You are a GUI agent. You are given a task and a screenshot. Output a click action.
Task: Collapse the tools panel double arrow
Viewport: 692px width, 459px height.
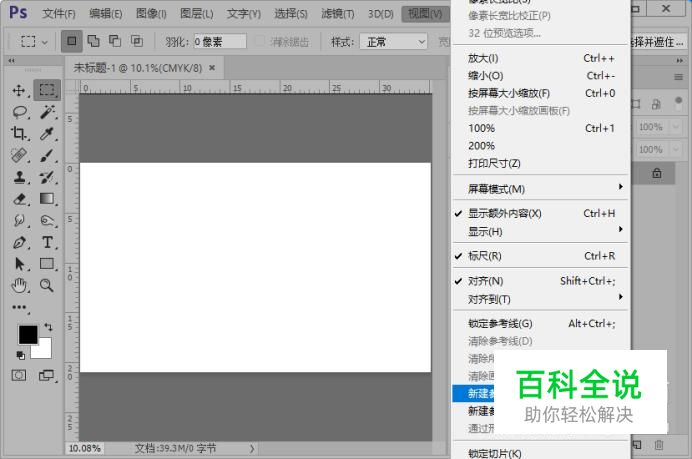pos(11,60)
